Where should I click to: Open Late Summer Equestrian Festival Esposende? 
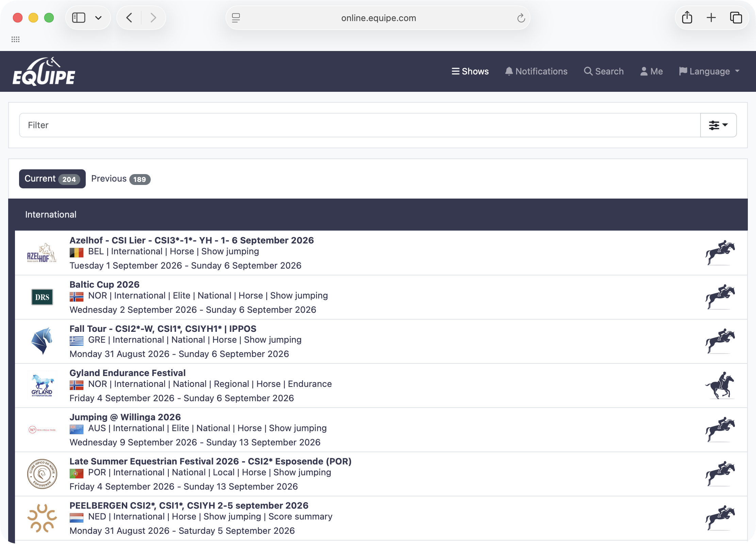211,461
